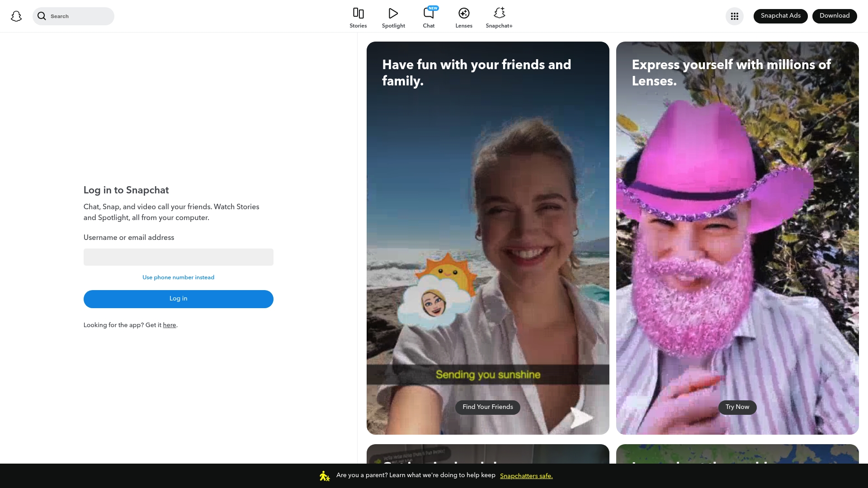This screenshot has height=488, width=868.
Task: Open Chat with the NEW badge
Action: tap(428, 14)
